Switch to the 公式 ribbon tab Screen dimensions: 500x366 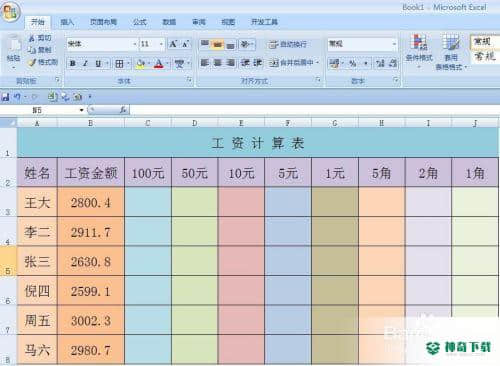tap(140, 22)
